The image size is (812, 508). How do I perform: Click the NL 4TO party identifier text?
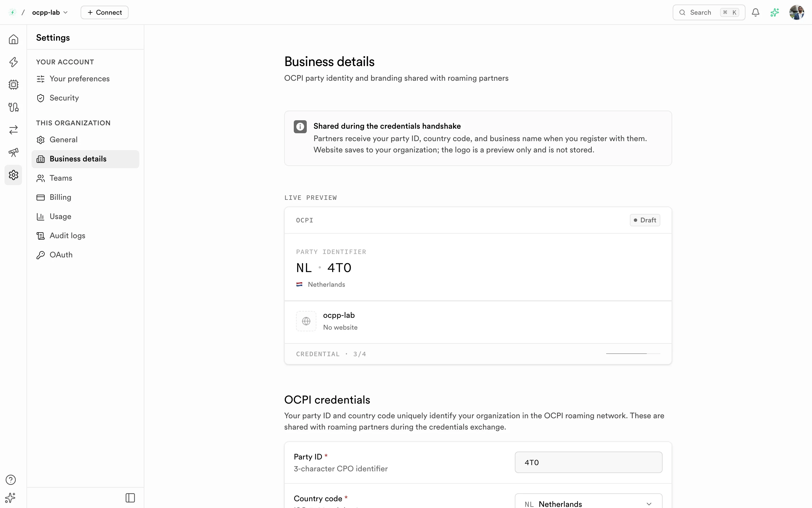tap(323, 268)
